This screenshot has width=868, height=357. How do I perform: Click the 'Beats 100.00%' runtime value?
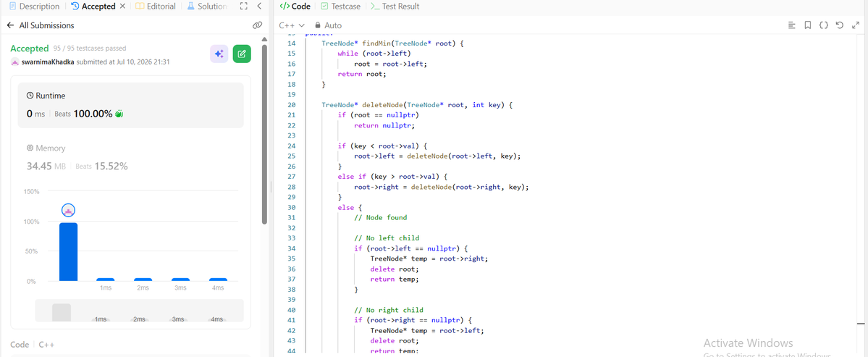coord(83,114)
